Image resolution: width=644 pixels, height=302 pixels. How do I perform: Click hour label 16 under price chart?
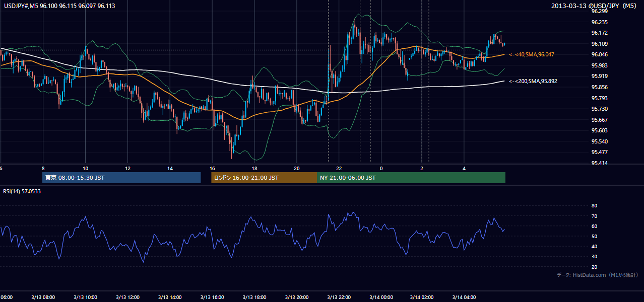(x=212, y=168)
